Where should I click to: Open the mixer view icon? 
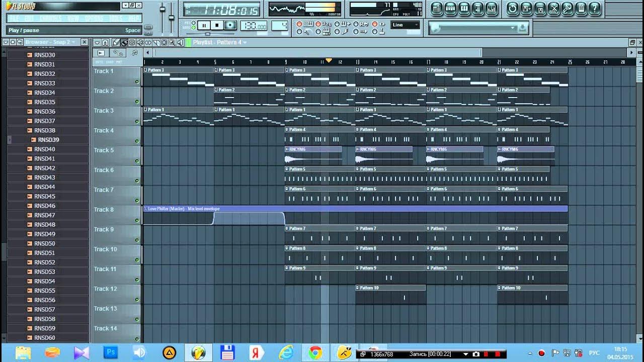click(491, 9)
